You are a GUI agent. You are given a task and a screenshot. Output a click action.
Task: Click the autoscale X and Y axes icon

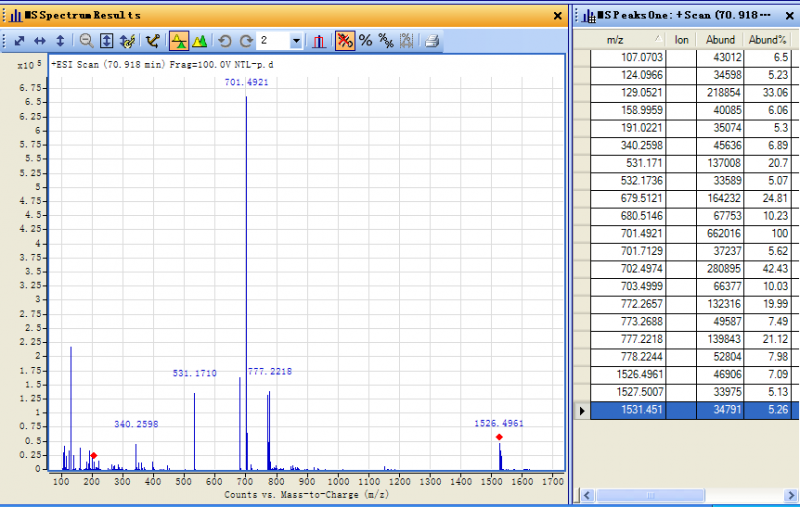tap(19, 41)
